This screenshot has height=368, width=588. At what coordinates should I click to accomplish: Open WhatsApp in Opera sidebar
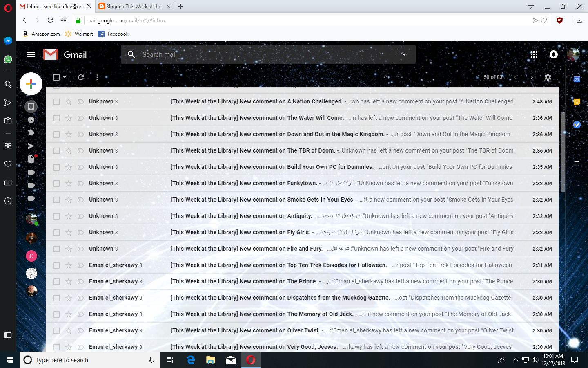(8, 59)
